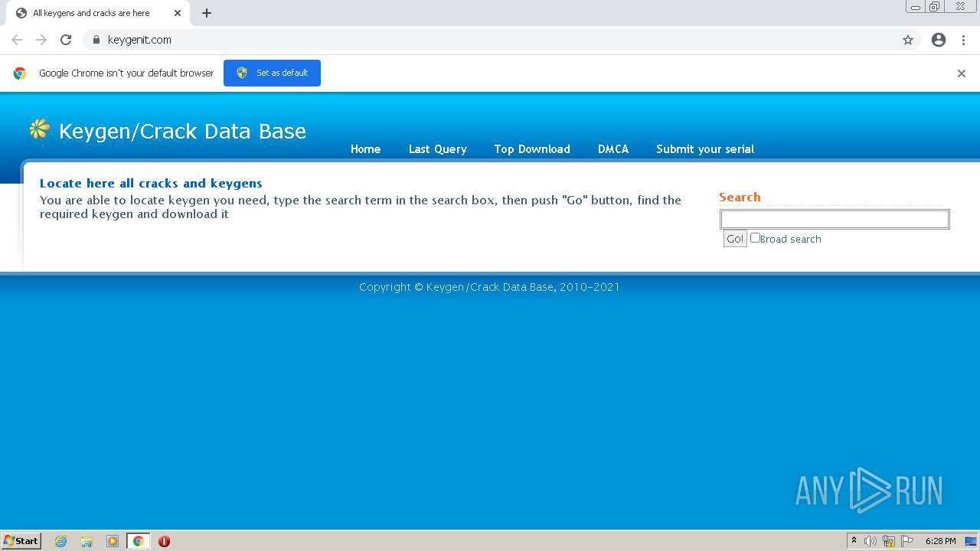This screenshot has height=551, width=980.
Task: Click the 6:28 PM system clock
Action: point(940,541)
